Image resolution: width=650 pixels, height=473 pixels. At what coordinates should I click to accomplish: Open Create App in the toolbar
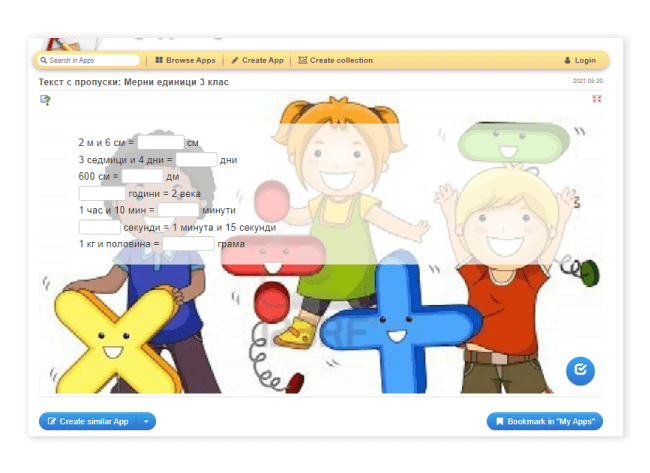[x=256, y=60]
